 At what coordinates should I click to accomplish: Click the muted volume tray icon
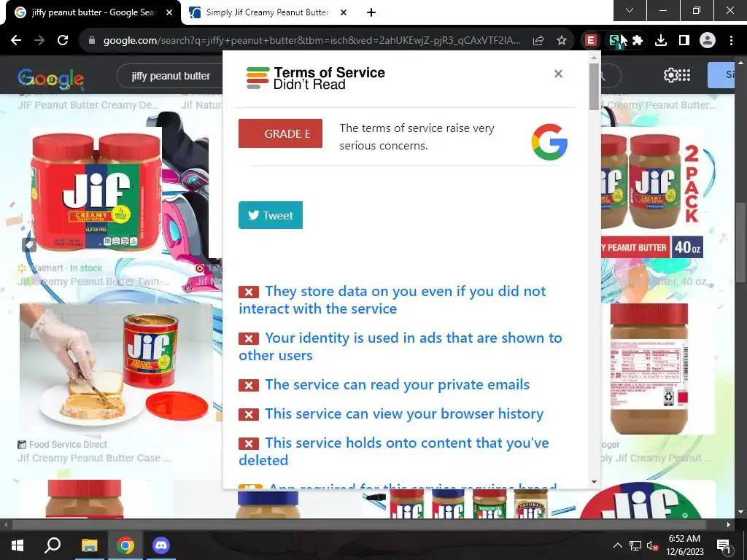point(653,546)
